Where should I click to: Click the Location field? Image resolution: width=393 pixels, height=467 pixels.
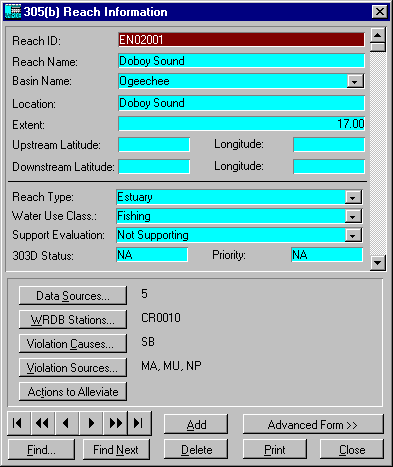241,103
